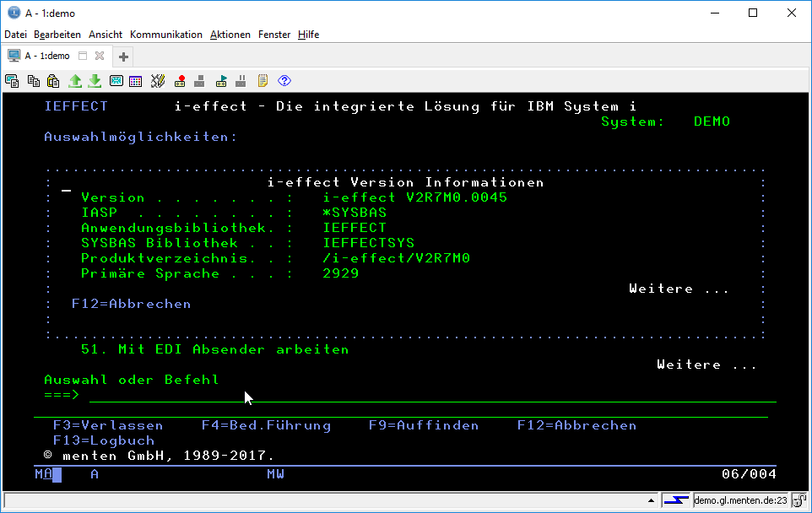Click Weitere below menu option 51
Image resolution: width=812 pixels, height=513 pixels.
tap(706, 365)
